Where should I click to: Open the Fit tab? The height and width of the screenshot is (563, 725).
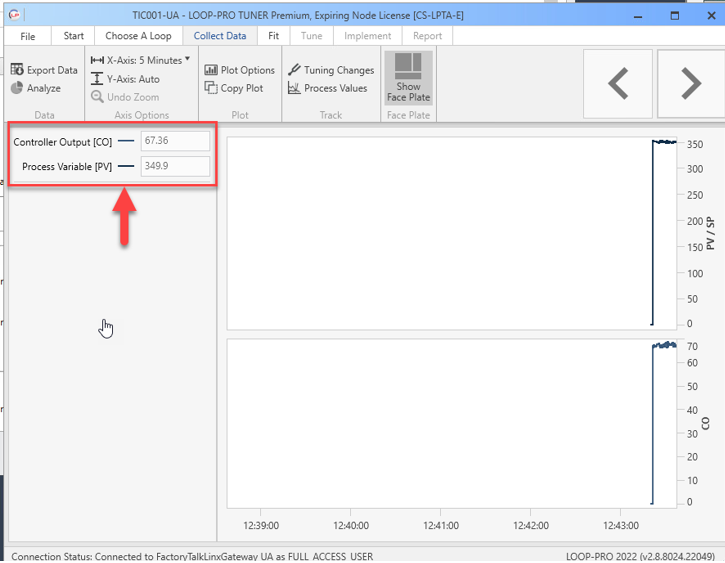click(x=273, y=36)
